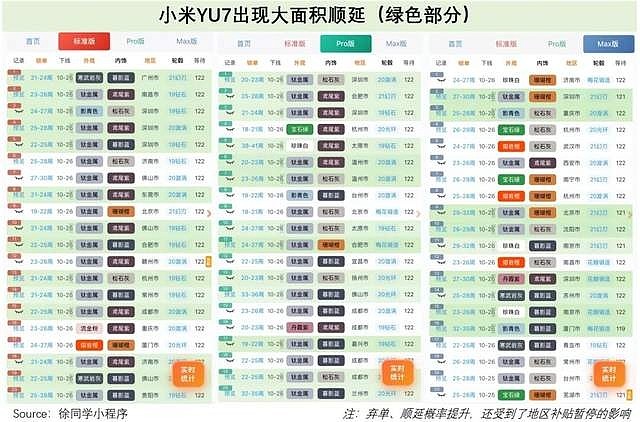This screenshot has height=422, width=640.
Task: Click green 宝石绿 chip in Max panel 南宁市 row
Action: pyautogui.click(x=511, y=180)
